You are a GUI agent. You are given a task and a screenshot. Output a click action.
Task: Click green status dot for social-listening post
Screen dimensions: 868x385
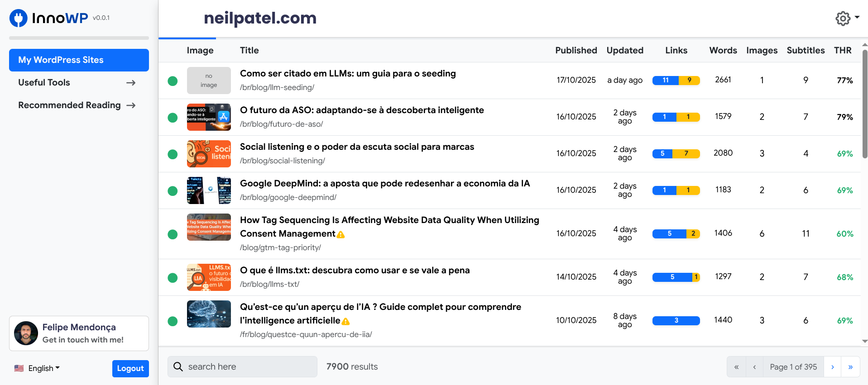pyautogui.click(x=173, y=154)
